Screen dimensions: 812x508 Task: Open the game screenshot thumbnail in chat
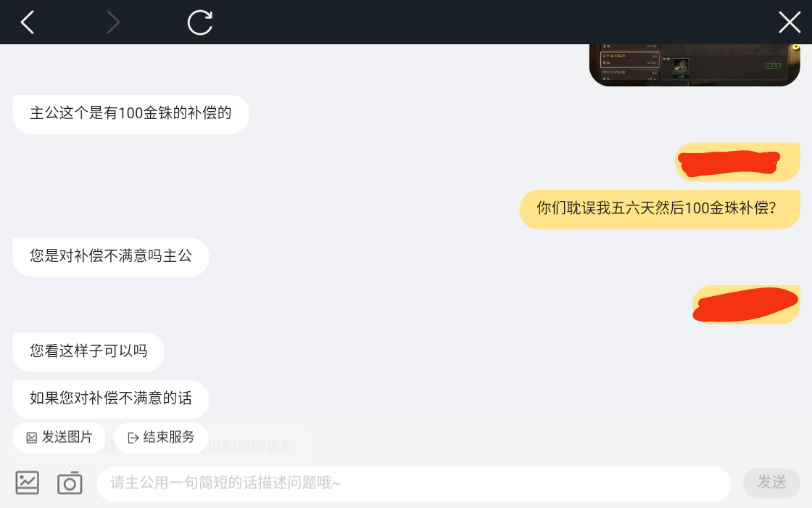click(695, 65)
